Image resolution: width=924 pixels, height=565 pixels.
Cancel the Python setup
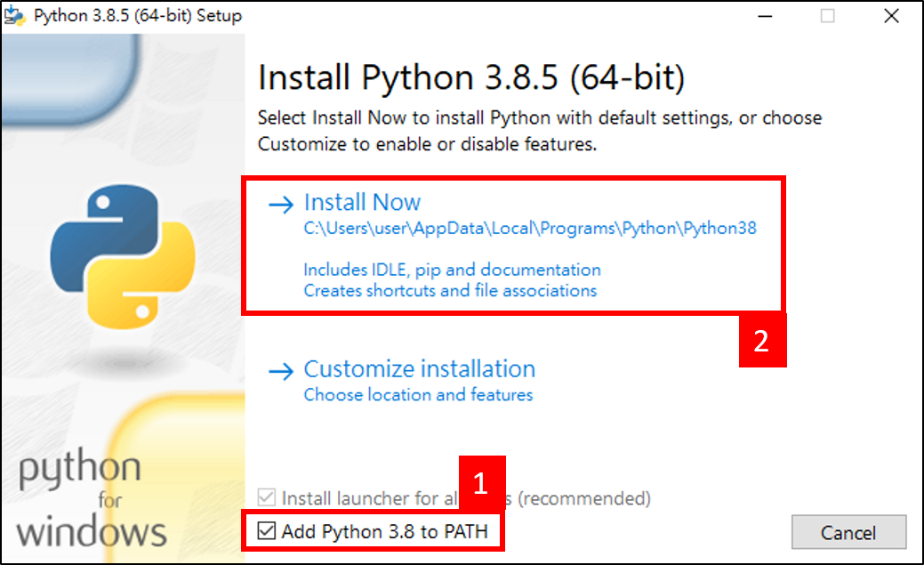click(x=848, y=532)
